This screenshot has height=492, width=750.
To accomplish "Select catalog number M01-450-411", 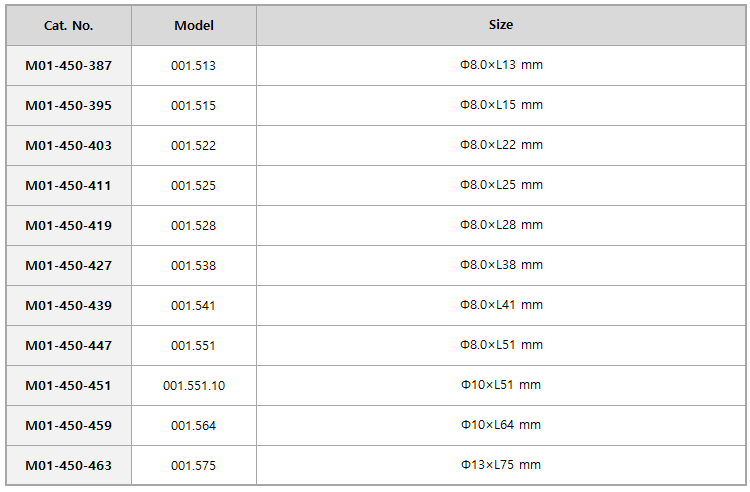I will point(68,186).
